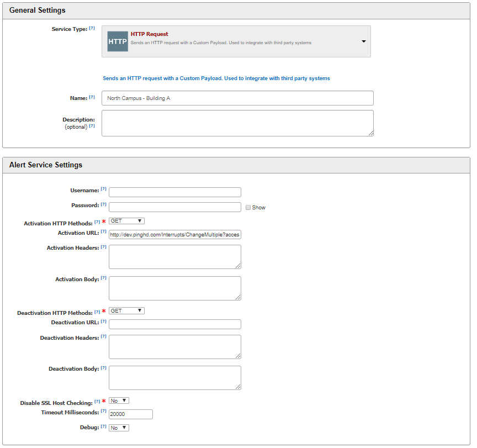This screenshot has width=477, height=448.
Task: Enable the Show password checkbox
Action: point(248,208)
